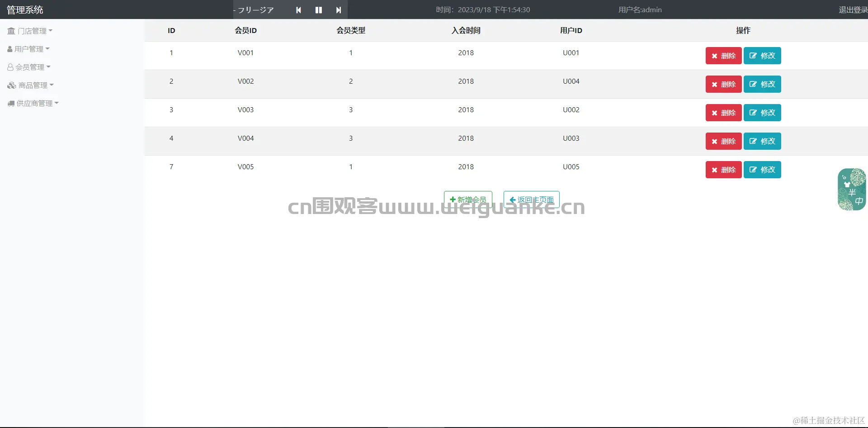Click the 管理系统 brand title

tap(25, 10)
